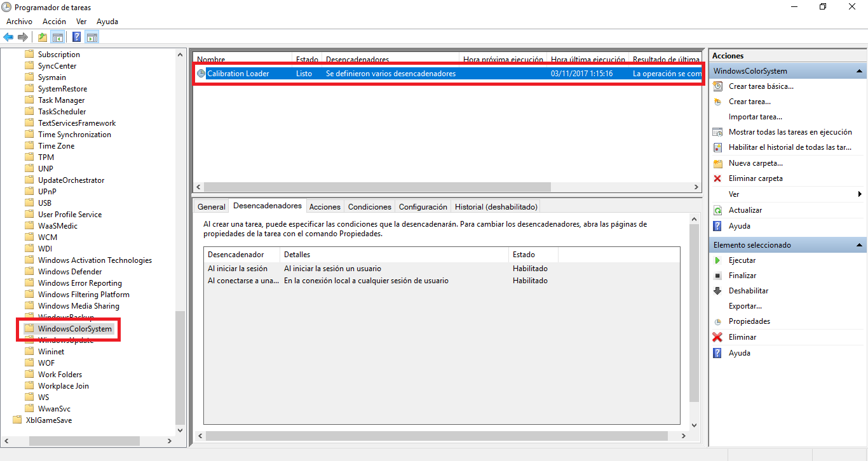Click Exportar... action
The image size is (868, 461).
(745, 306)
